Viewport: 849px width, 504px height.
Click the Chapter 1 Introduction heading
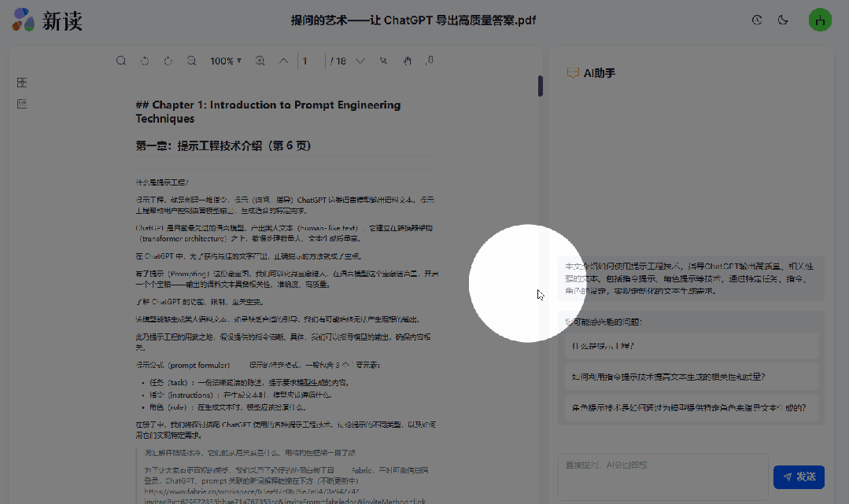268,112
